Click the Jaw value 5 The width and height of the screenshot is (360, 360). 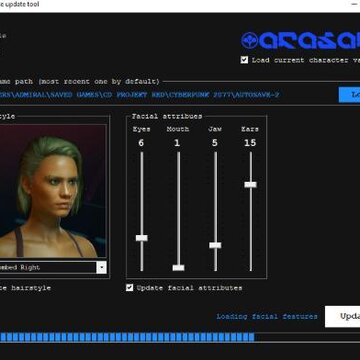coord(215,143)
